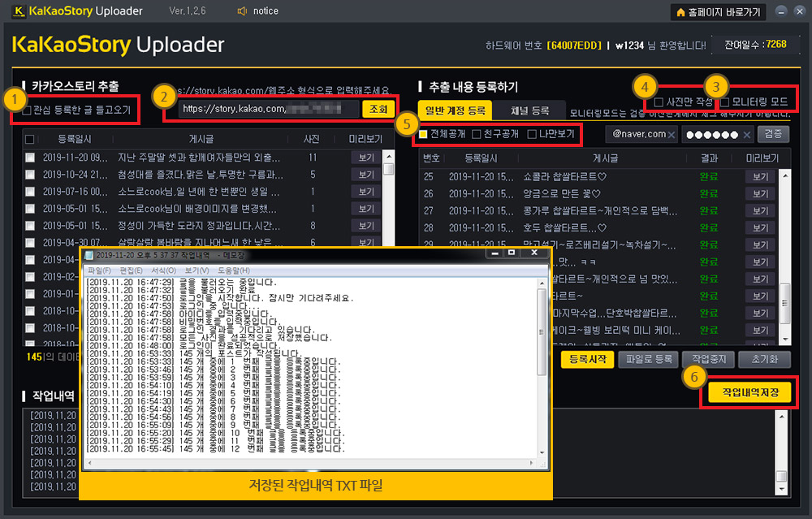This screenshot has width=812, height=519.
Task: Open 홈페이지 바로가기 home link
Action: pyautogui.click(x=718, y=12)
